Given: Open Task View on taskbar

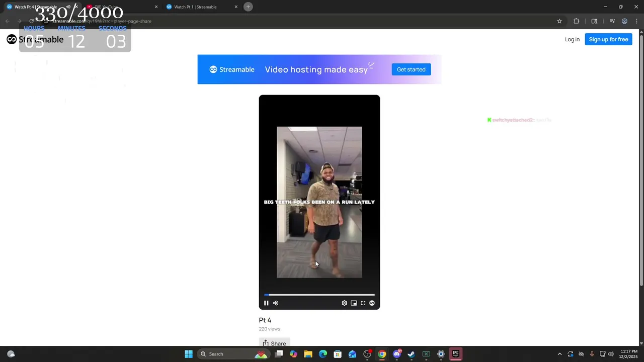Looking at the screenshot, I should click(x=279, y=354).
